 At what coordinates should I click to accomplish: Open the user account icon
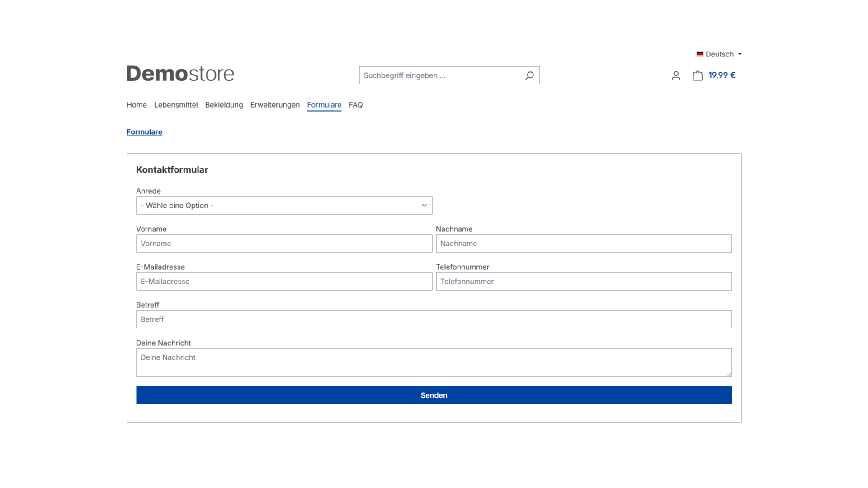pos(676,76)
